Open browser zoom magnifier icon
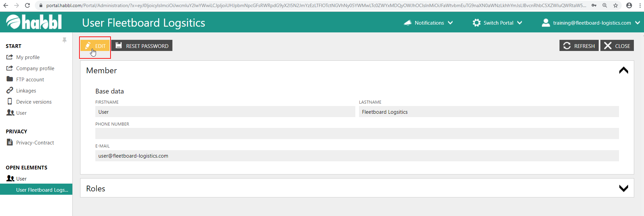644x216 pixels. click(x=605, y=5)
